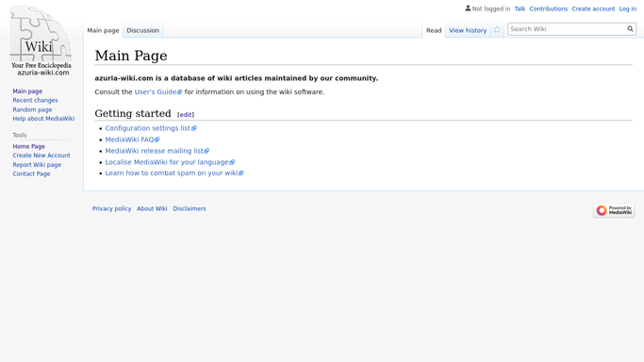Click external link icon after combat spam link
This screenshot has width=644, height=362.
(x=241, y=173)
